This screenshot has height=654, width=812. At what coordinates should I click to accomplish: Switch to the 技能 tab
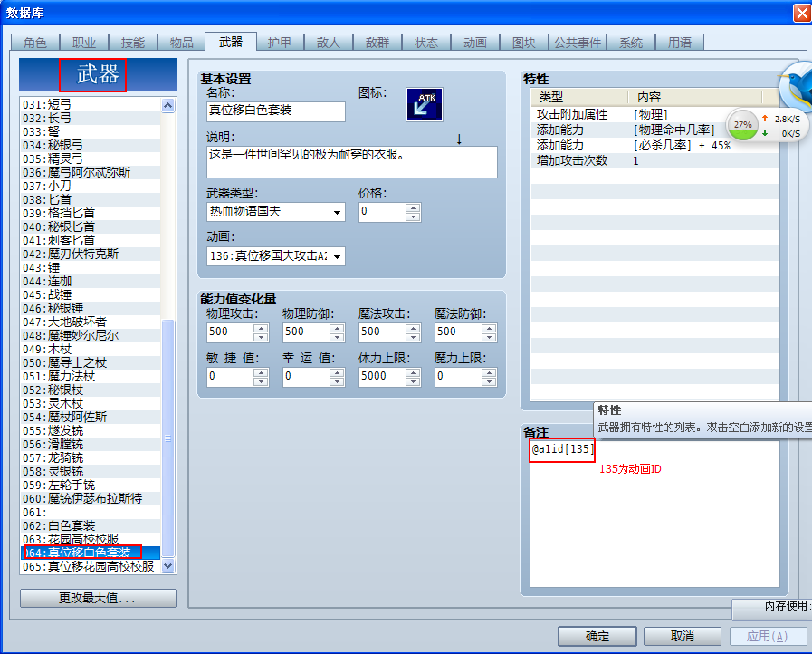tap(132, 43)
